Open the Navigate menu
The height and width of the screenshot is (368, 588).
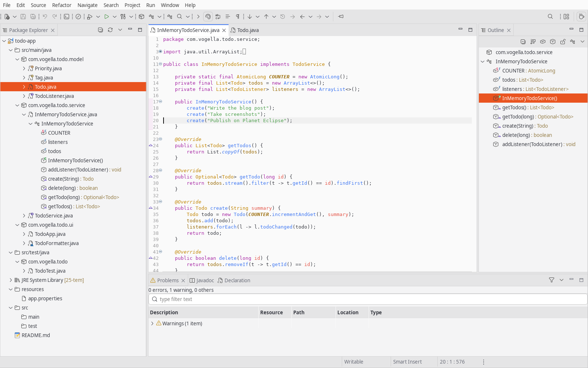click(87, 5)
